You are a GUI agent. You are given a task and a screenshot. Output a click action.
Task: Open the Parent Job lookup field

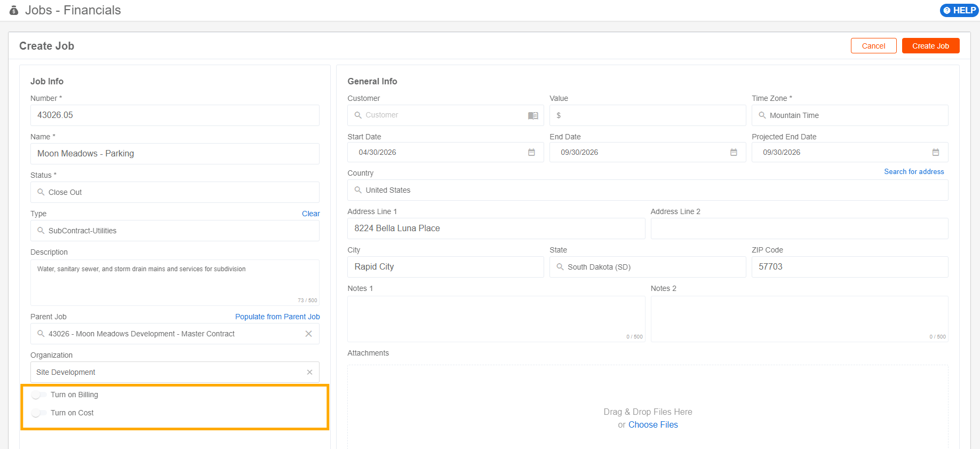(175, 334)
